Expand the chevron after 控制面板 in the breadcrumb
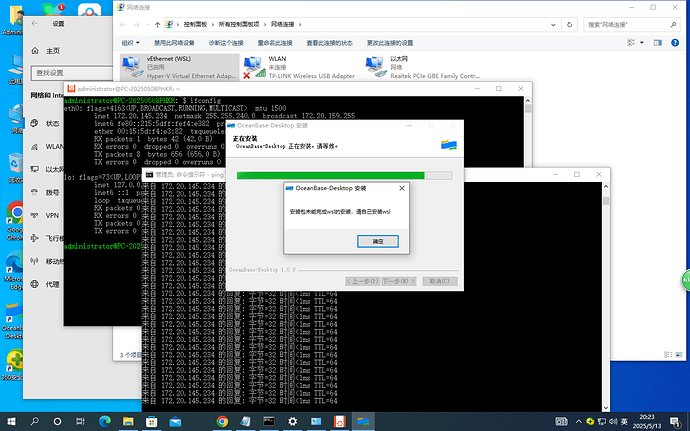Screen dimensions: 690x431 click(x=213, y=25)
